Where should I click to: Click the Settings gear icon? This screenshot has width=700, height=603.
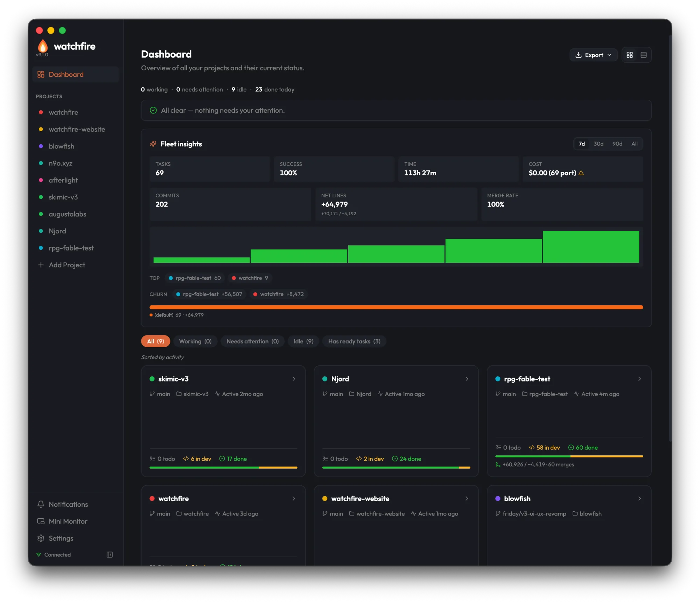41,538
